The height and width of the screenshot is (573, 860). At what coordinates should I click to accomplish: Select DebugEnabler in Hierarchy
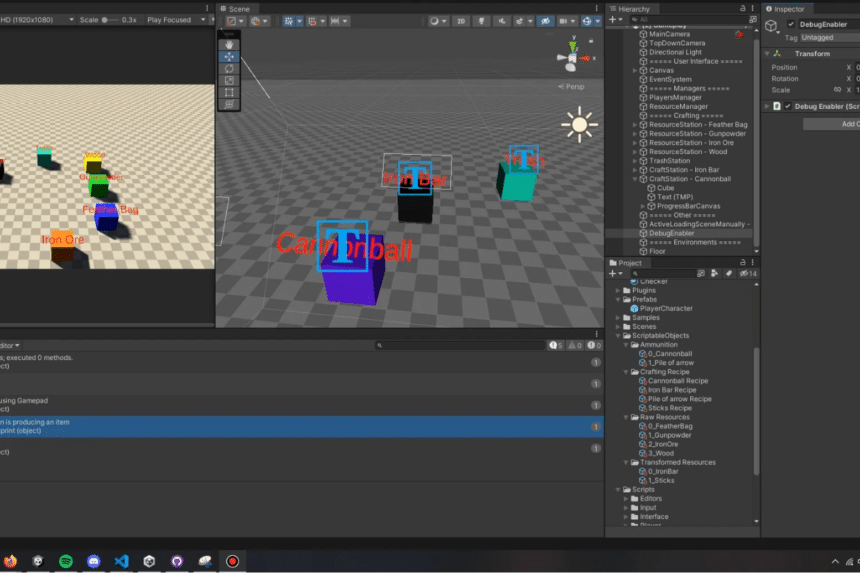pos(671,233)
